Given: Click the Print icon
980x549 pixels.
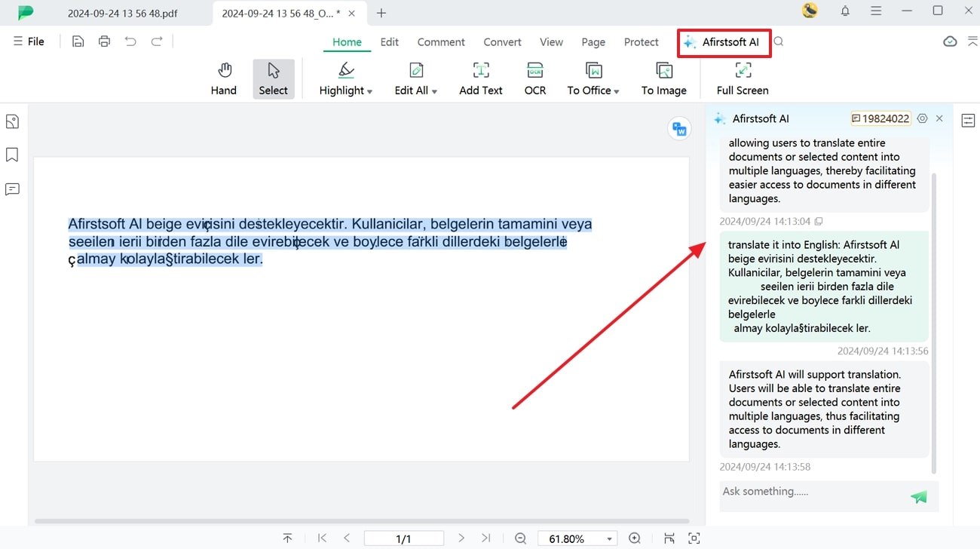Looking at the screenshot, I should coord(104,41).
